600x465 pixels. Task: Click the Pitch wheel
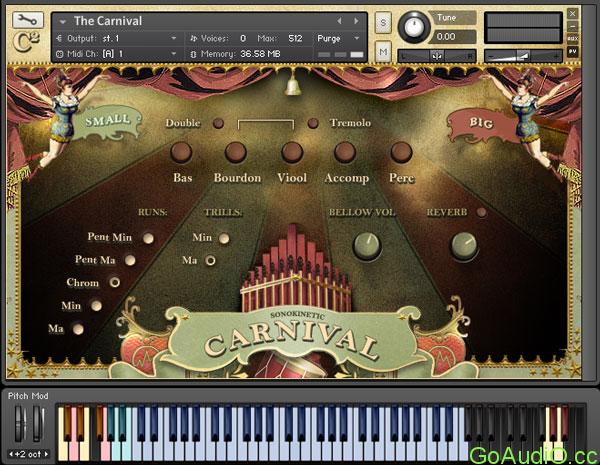click(x=21, y=424)
